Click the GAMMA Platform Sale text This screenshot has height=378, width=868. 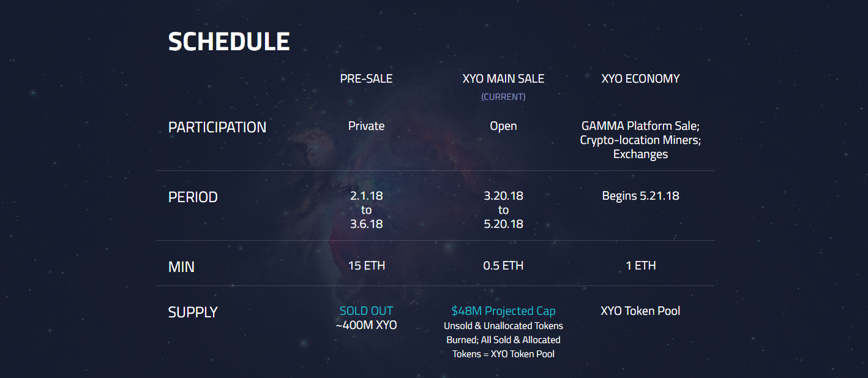coord(640,126)
